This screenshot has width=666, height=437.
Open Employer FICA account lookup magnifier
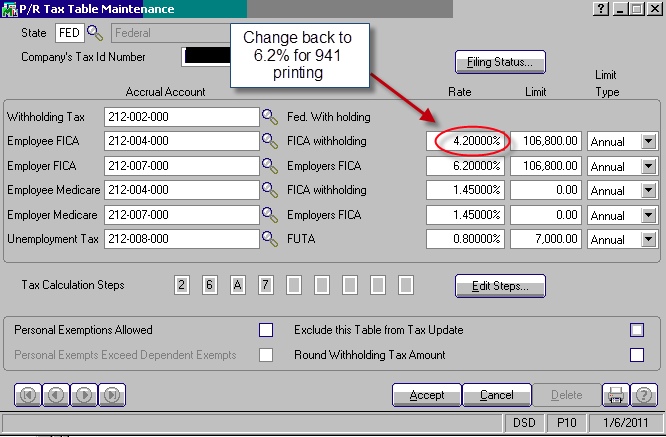click(270, 166)
